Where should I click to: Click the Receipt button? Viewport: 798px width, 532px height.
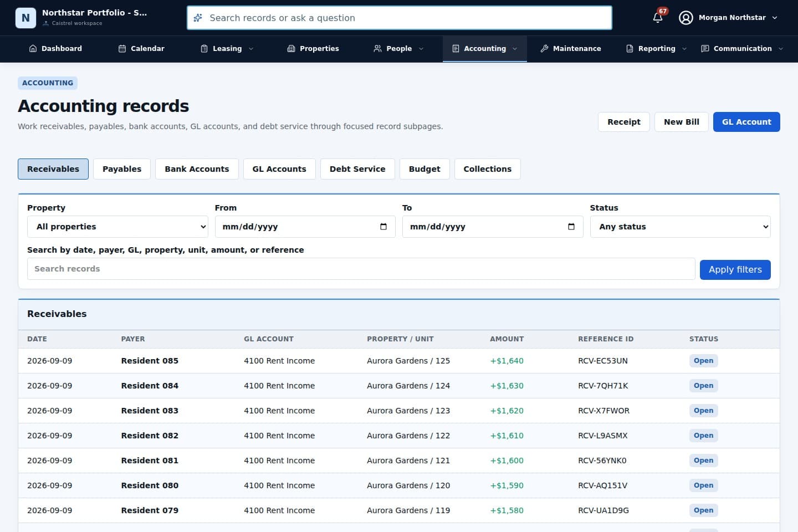coord(624,122)
